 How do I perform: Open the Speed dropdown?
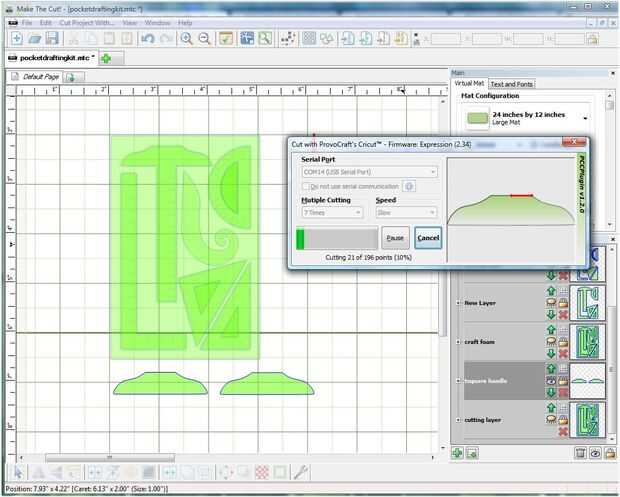point(406,213)
